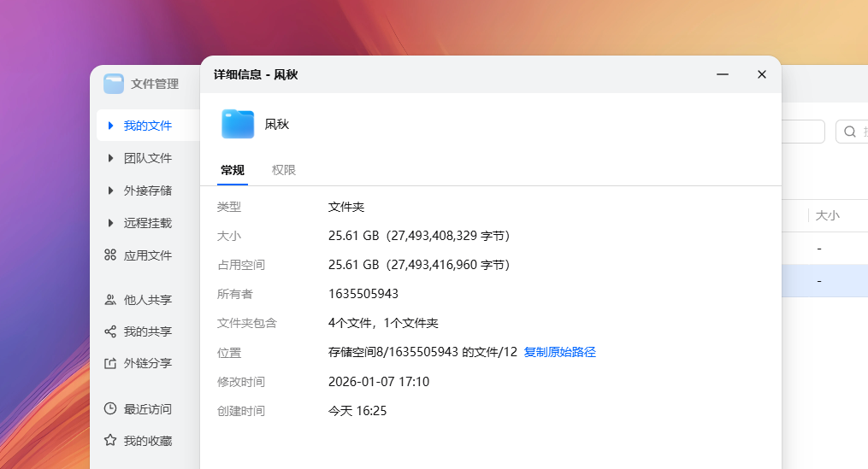Click the 最近访问 clock icon

click(x=110, y=408)
